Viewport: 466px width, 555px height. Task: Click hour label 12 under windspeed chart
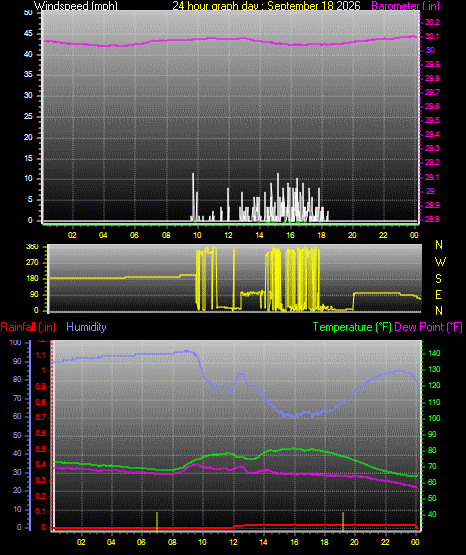tap(228, 235)
